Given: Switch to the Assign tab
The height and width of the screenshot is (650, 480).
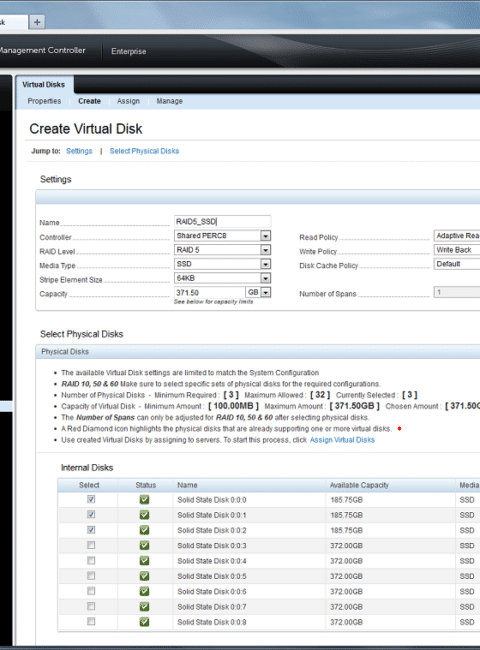Looking at the screenshot, I should (128, 101).
